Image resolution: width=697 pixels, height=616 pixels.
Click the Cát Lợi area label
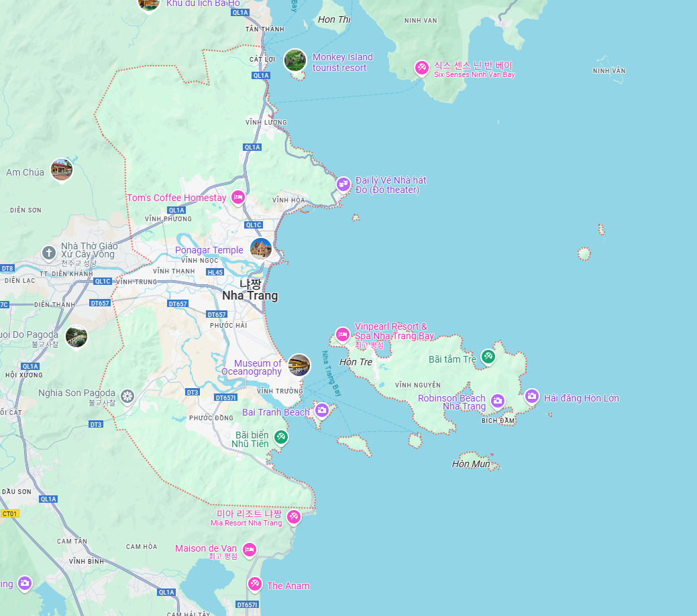(x=262, y=60)
